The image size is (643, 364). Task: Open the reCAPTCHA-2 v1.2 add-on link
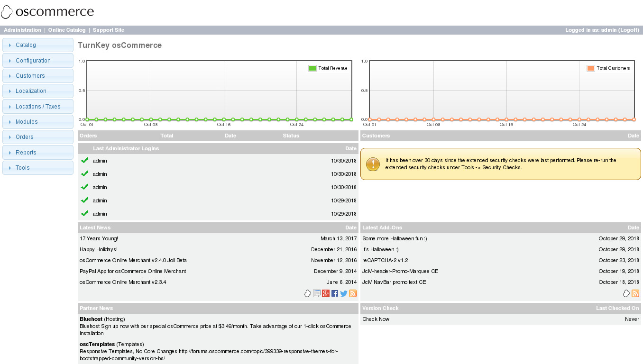pos(385,260)
